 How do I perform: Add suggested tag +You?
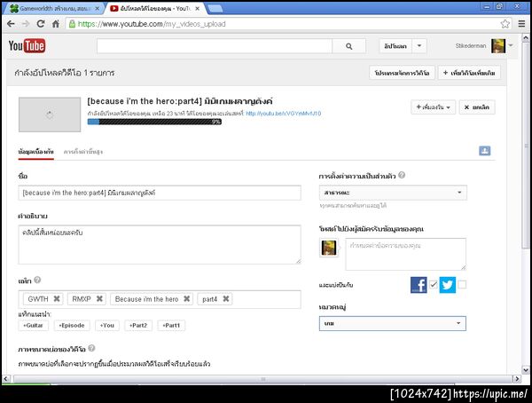[x=107, y=325]
